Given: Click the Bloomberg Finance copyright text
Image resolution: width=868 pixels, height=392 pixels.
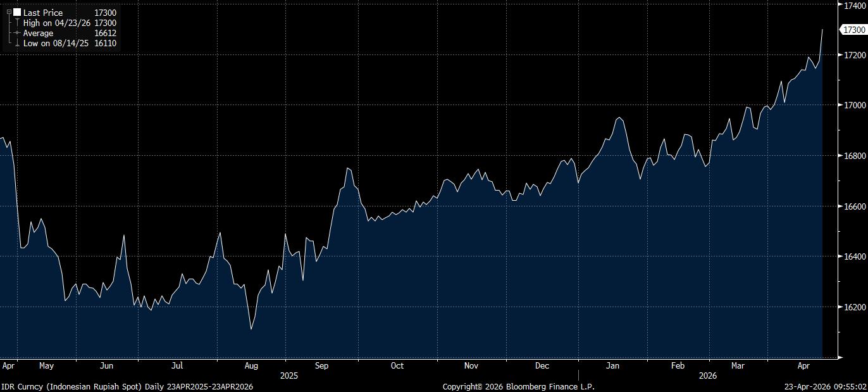Looking at the screenshot, I should pos(518,386).
